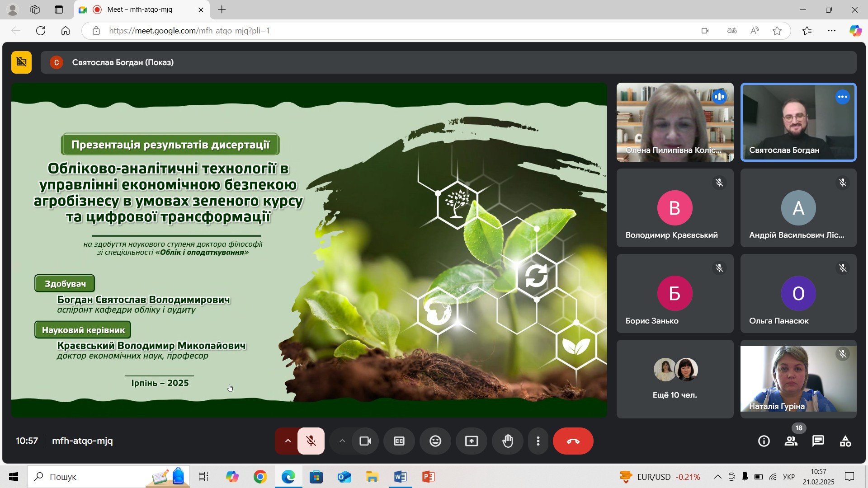Open Copilot from the taskbar
The image size is (868, 488).
232,477
